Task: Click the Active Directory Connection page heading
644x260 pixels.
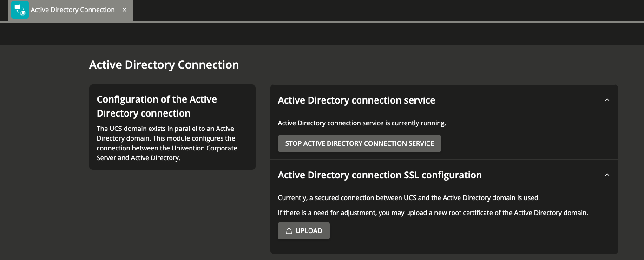Action: pyautogui.click(x=164, y=65)
